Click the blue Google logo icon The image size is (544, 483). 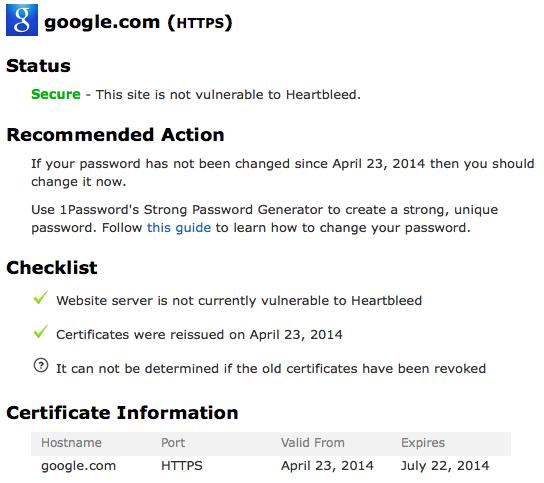coord(22,20)
